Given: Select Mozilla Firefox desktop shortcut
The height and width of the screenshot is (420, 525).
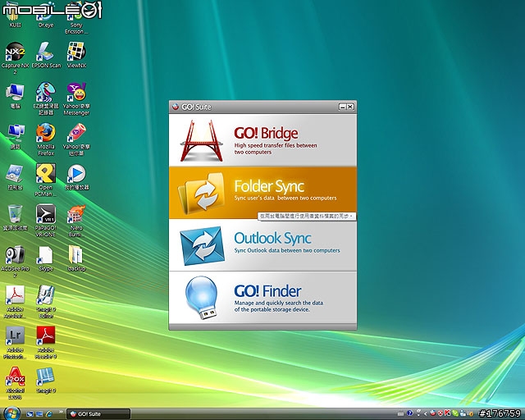Looking at the screenshot, I should coord(46,139).
